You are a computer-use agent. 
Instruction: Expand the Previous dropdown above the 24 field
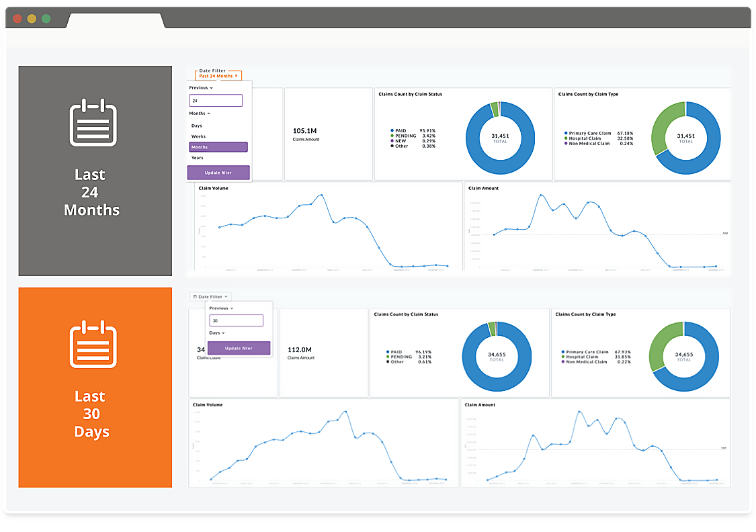click(x=201, y=88)
